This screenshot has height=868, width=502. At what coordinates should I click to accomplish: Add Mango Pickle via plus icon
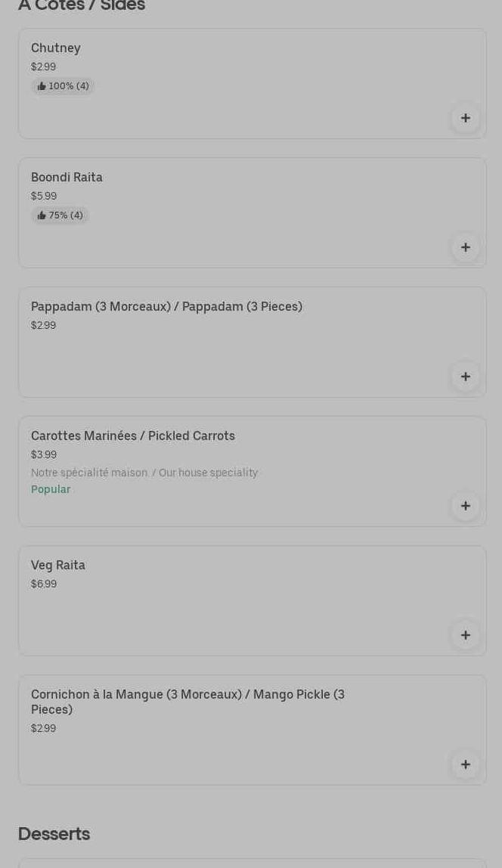[x=466, y=764]
